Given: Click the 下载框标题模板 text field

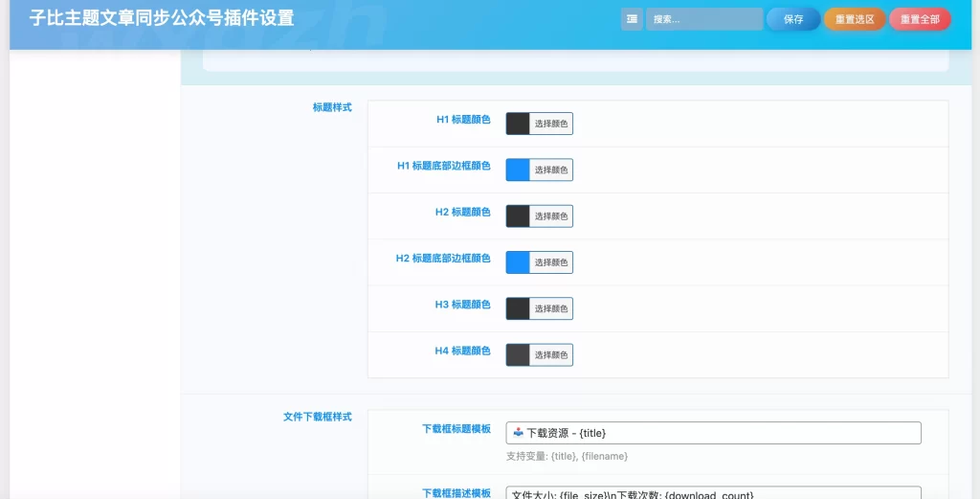Looking at the screenshot, I should click(713, 433).
